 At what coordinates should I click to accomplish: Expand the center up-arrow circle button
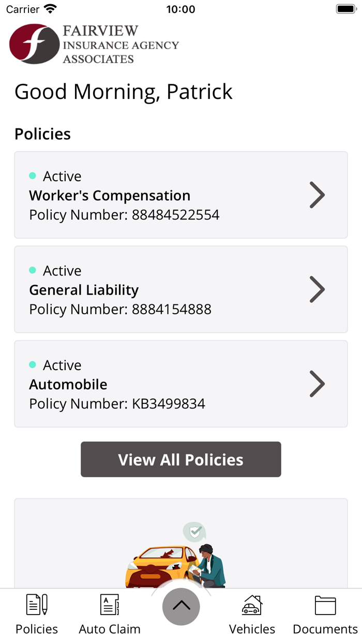[181, 606]
